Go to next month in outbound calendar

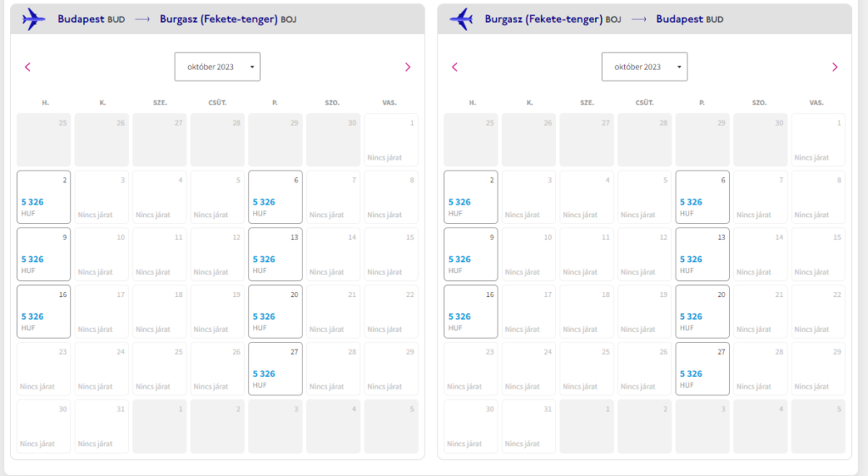coord(408,67)
